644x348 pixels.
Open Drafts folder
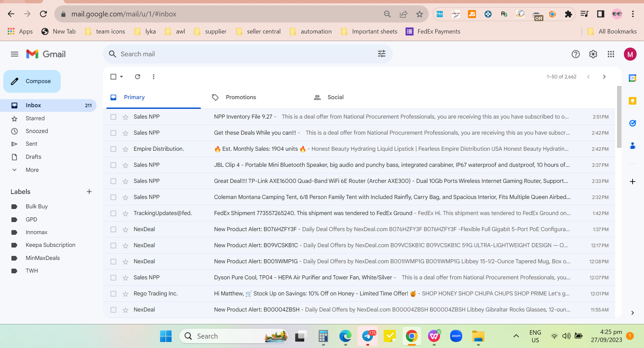coord(34,157)
